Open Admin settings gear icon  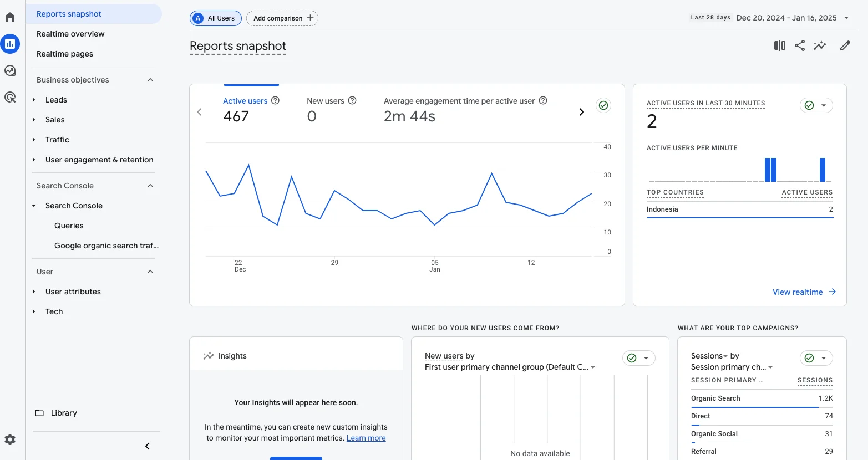tap(10, 439)
